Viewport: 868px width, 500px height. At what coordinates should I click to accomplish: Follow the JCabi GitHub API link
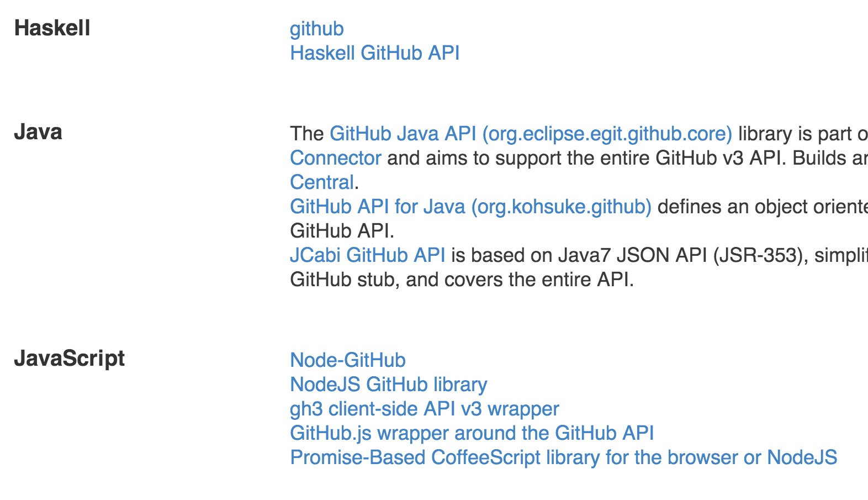tap(368, 255)
